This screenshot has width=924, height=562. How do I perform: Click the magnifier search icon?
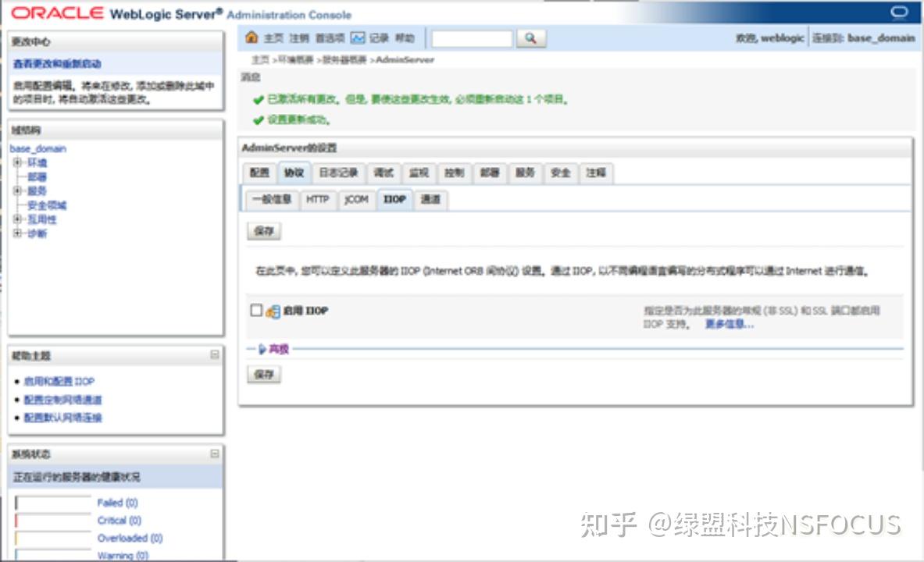click(530, 37)
